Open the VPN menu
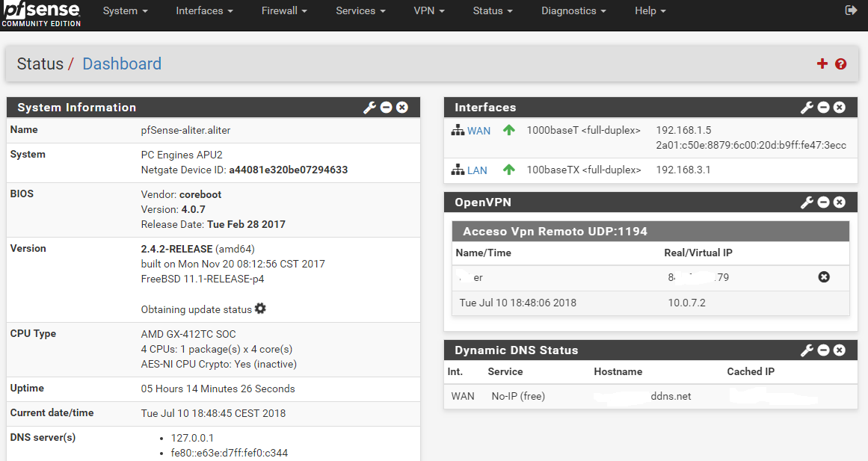868x461 pixels. coord(429,11)
